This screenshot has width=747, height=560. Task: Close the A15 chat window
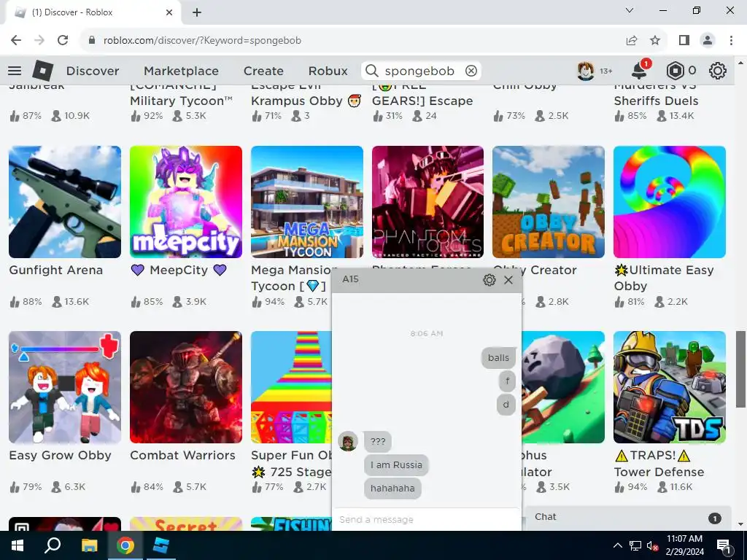(508, 280)
